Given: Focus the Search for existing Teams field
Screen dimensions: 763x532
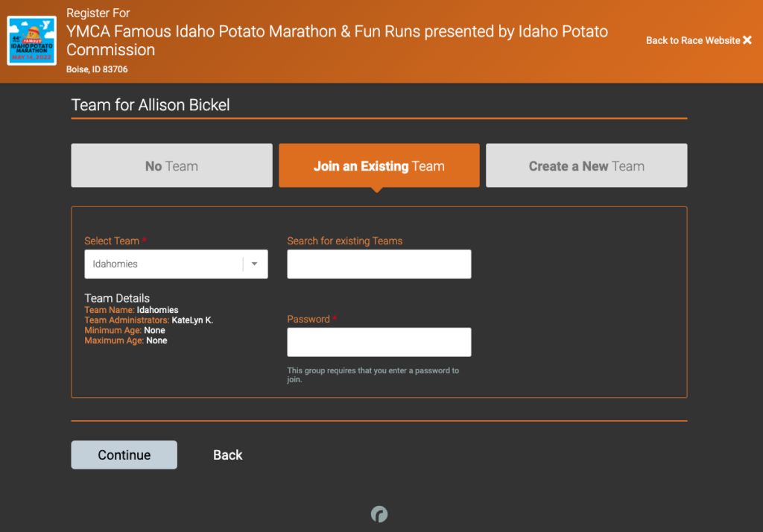Looking at the screenshot, I should [x=379, y=264].
